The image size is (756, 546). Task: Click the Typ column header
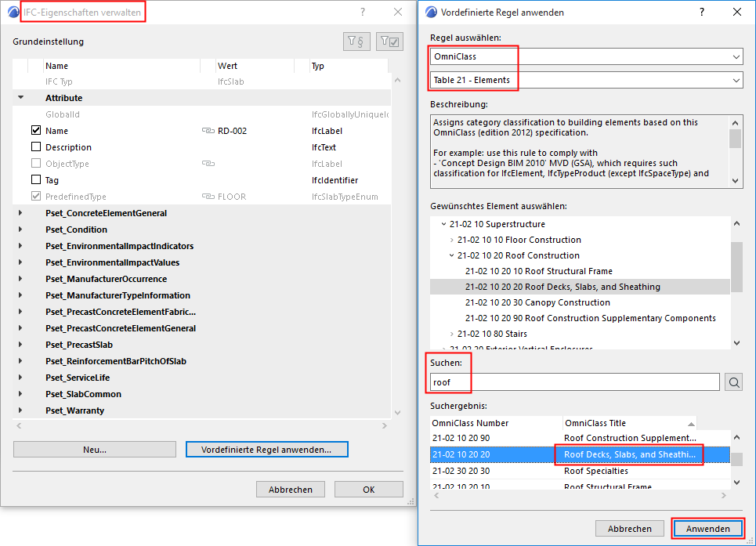coord(349,66)
